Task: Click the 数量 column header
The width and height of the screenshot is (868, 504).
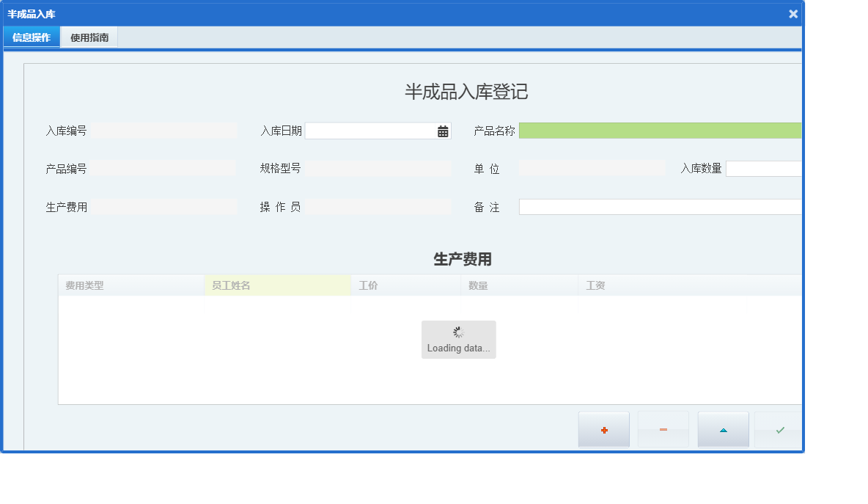Action: coord(478,285)
